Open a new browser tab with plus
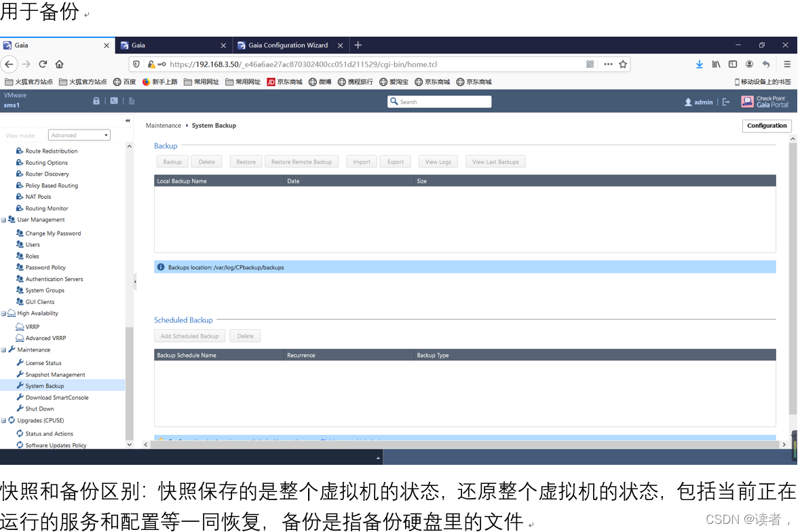The width and height of the screenshot is (800, 532). pyautogui.click(x=358, y=45)
